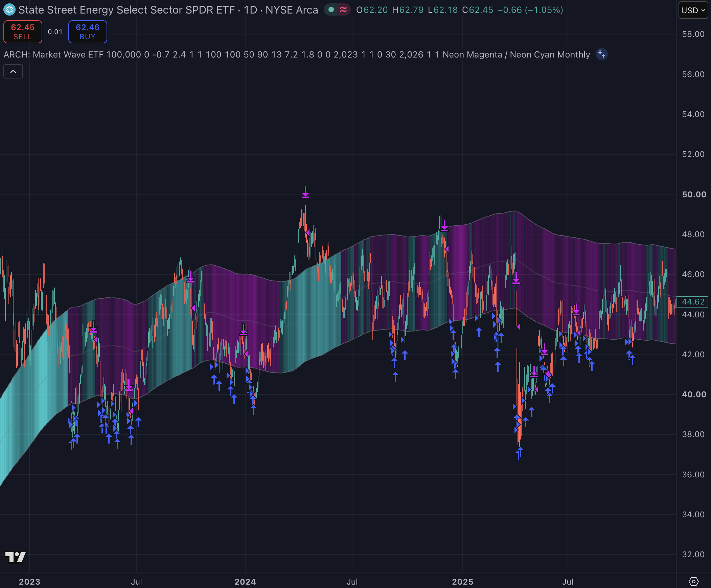Click the C62.45 close value
Viewport: 711px width, 588px height.
pyautogui.click(x=478, y=10)
